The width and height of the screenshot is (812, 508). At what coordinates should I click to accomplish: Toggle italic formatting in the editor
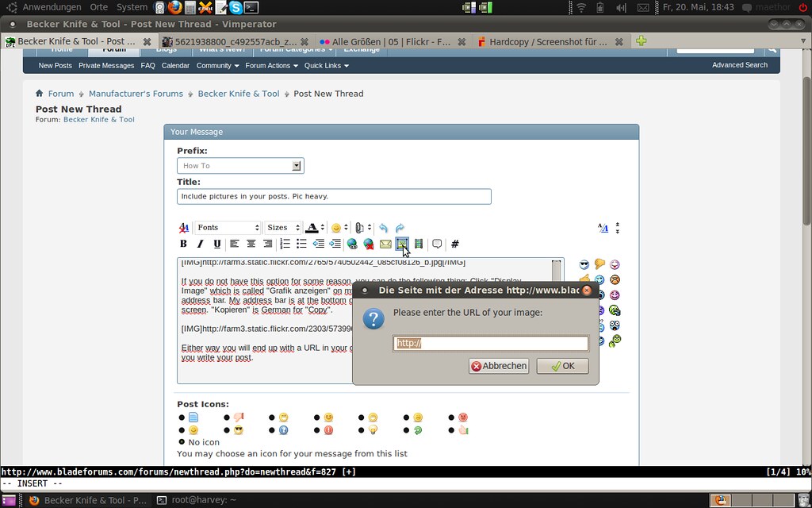tap(200, 244)
